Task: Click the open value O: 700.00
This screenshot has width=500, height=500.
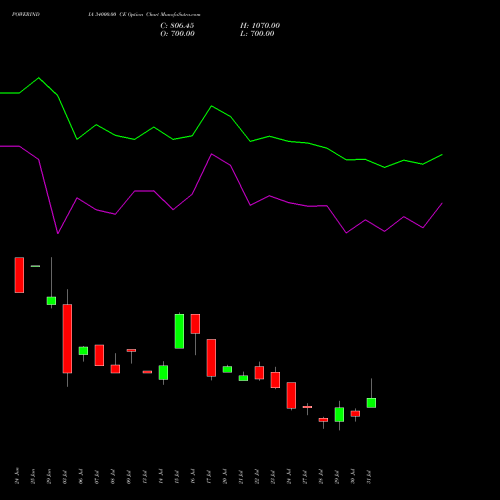Action: click(x=177, y=34)
